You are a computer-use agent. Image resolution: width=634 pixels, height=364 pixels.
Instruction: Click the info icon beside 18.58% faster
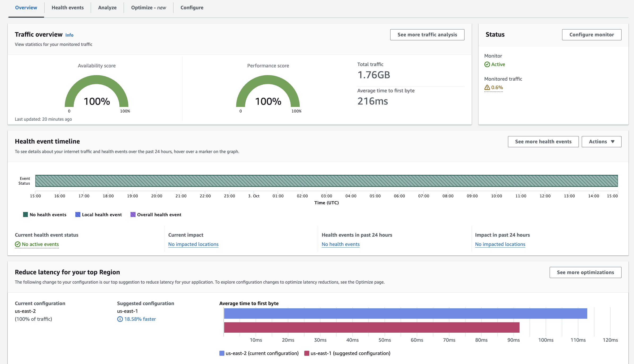tap(120, 319)
